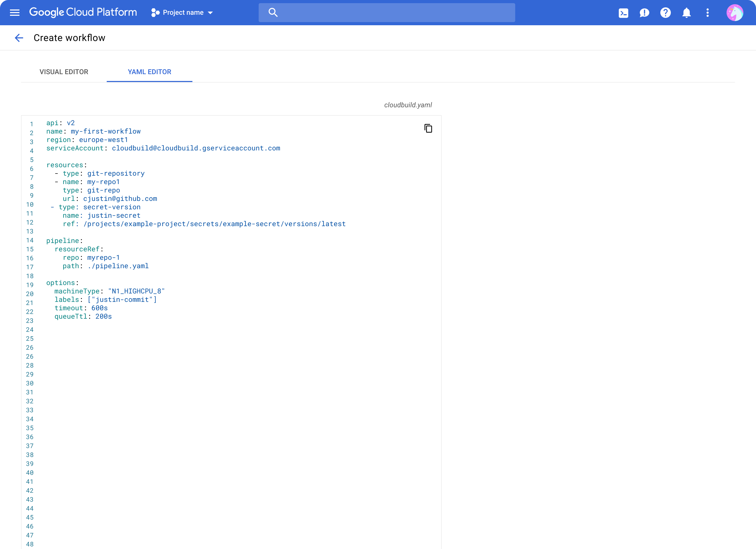Click the search magnifier icon

pos(273,12)
